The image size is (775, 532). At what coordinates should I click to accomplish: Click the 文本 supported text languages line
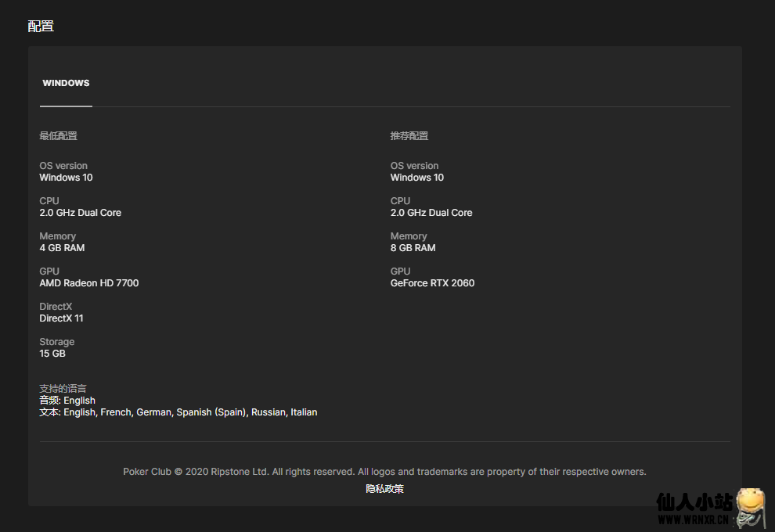(178, 412)
